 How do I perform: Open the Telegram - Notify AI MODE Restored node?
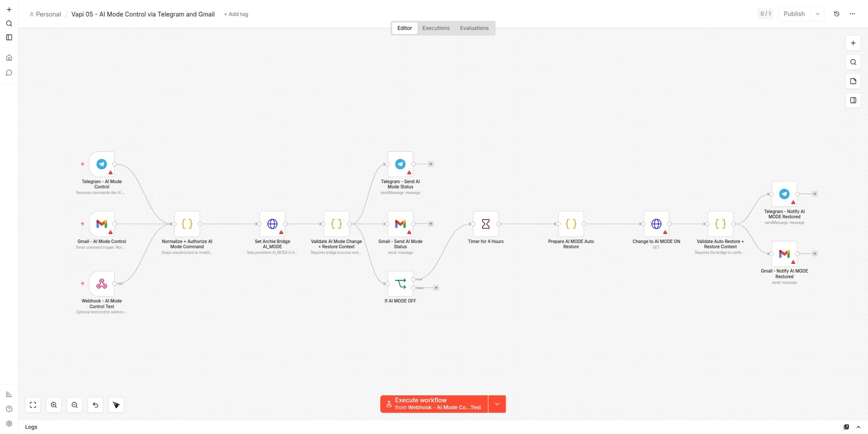tap(784, 194)
